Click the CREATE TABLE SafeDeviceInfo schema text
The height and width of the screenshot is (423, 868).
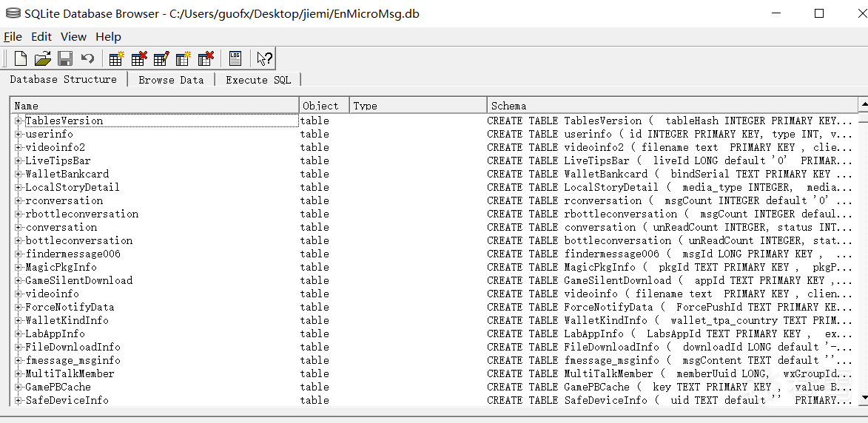(x=670, y=400)
